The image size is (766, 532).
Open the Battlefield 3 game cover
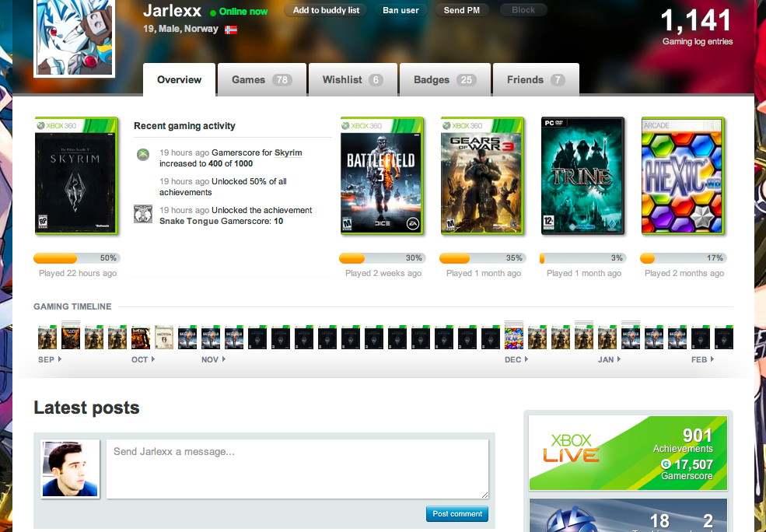382,176
